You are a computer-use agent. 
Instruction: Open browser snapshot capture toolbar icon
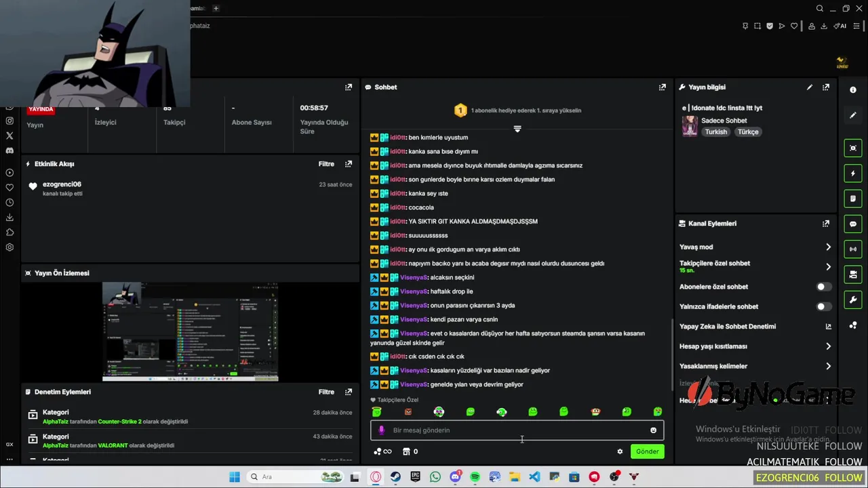click(x=757, y=26)
